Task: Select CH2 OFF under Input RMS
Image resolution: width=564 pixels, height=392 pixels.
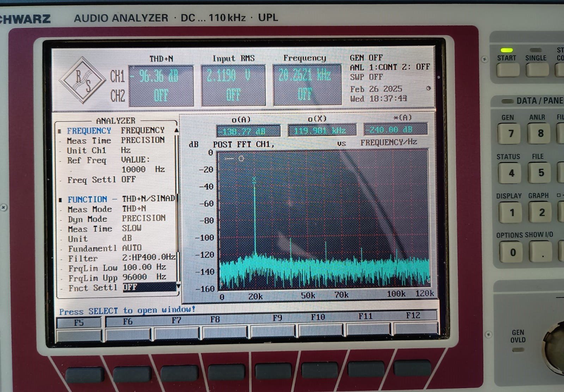Action: (x=233, y=94)
